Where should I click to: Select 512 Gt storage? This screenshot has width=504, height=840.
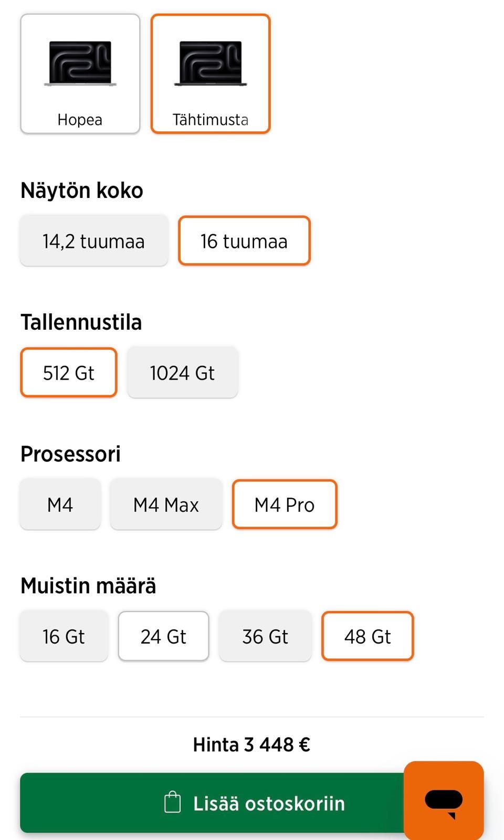tap(68, 373)
